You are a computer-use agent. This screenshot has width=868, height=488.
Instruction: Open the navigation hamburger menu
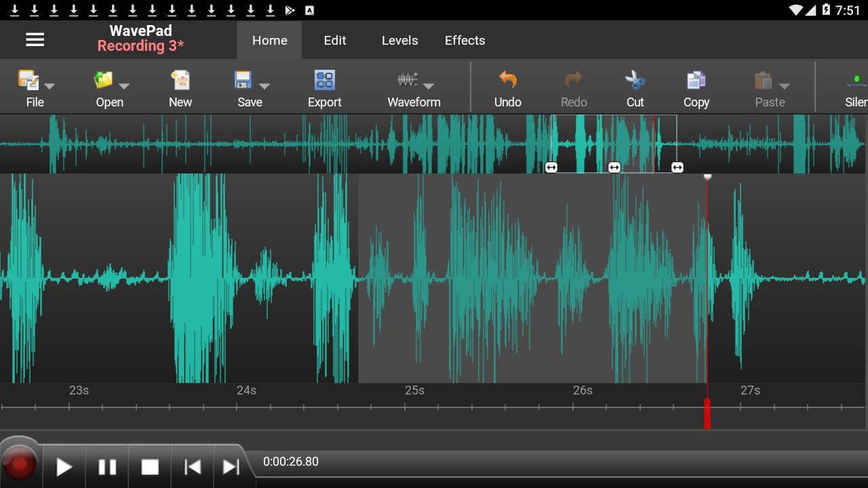(35, 39)
